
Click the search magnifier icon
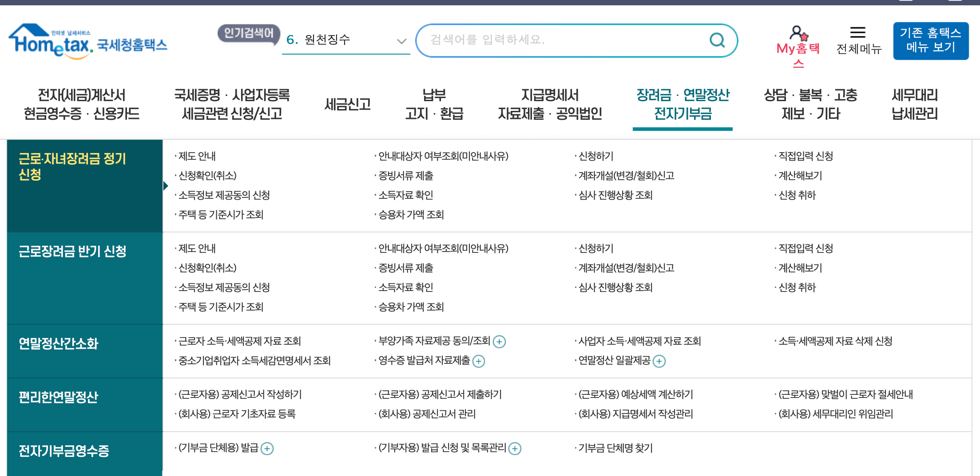pyautogui.click(x=716, y=40)
